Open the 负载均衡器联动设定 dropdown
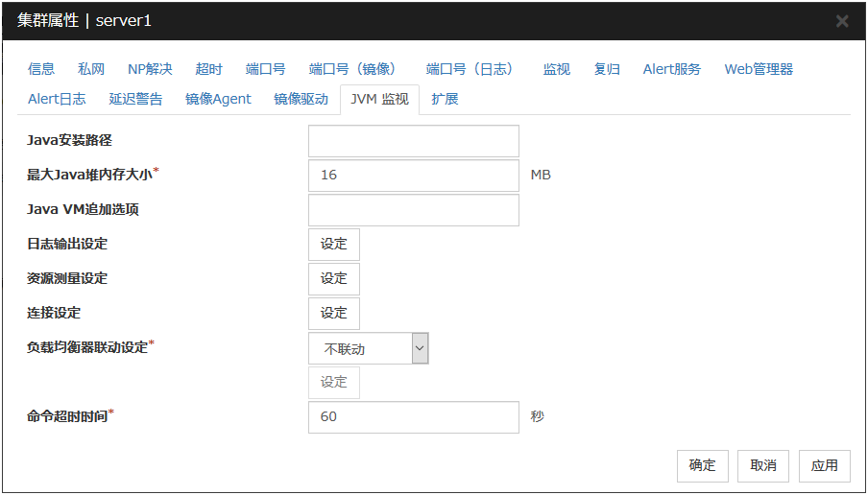868x495 pixels. 368,349
